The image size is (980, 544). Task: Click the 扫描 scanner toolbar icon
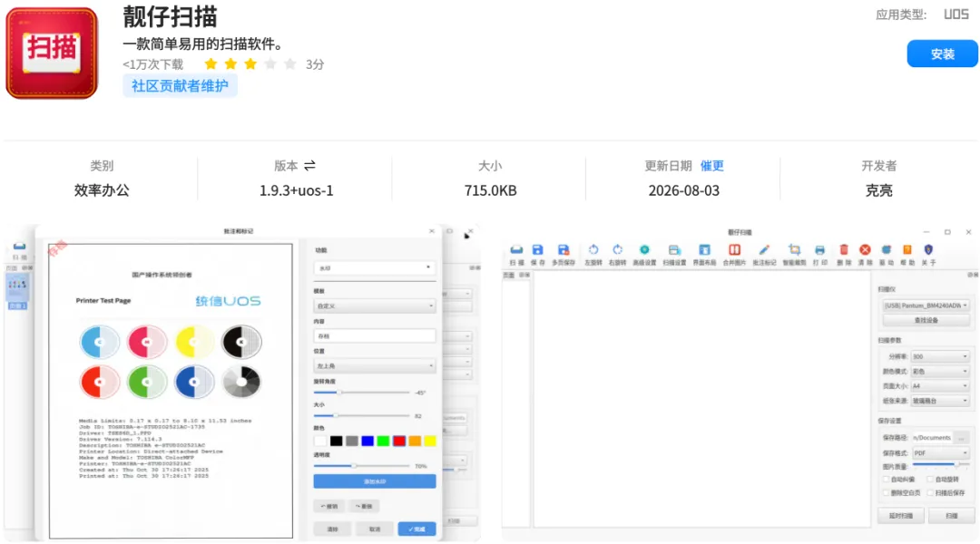pyautogui.click(x=516, y=250)
